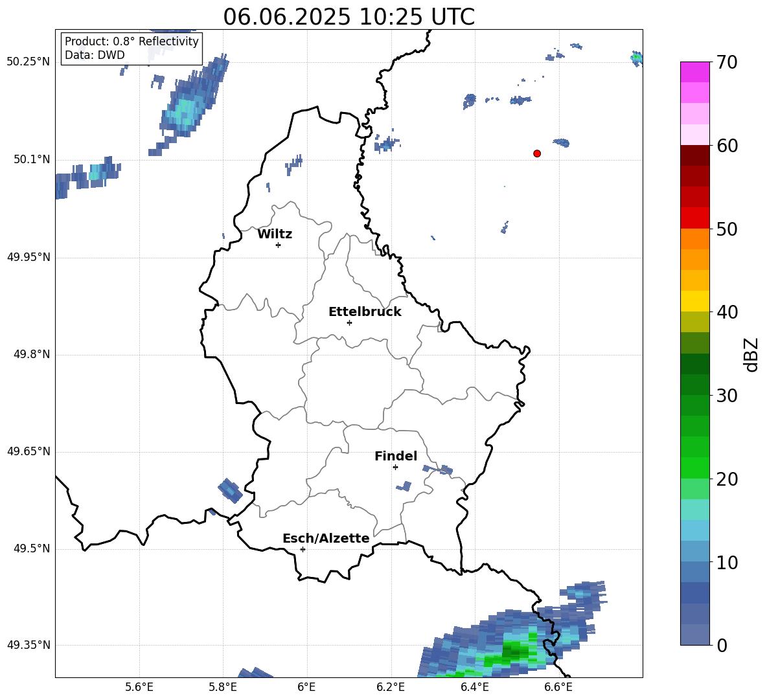
Task: Click the 60 value on the colorbar
Action: coord(727,146)
